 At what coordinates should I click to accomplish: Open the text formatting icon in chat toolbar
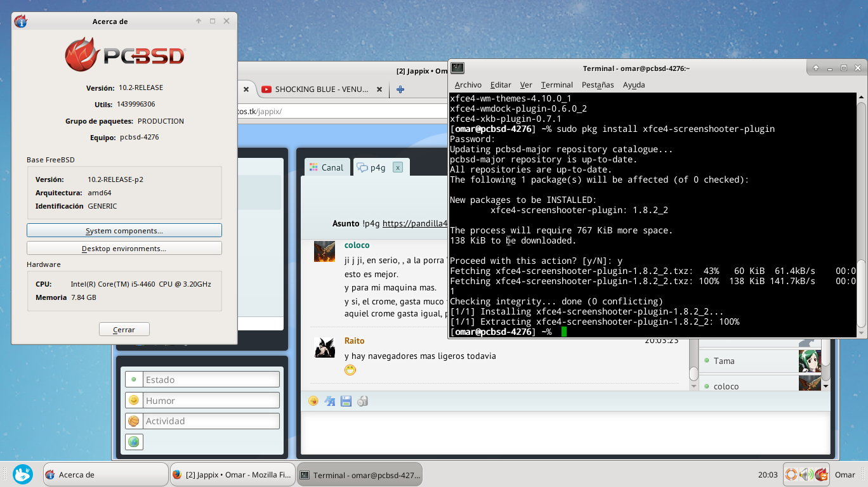(x=330, y=401)
